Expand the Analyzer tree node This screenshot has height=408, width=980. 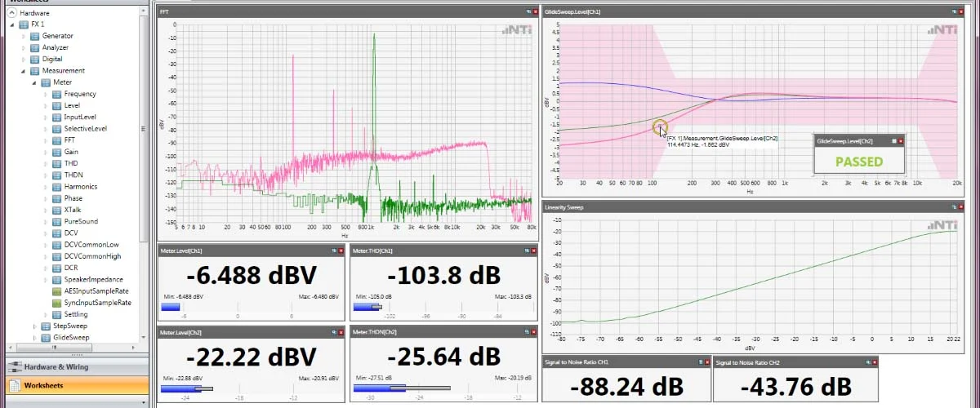click(23, 47)
